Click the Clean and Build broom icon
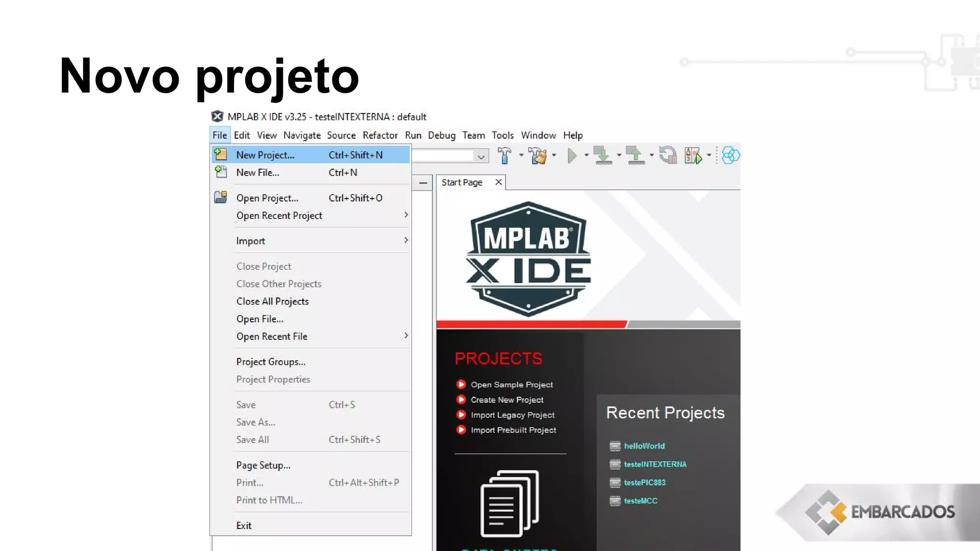 click(x=538, y=155)
